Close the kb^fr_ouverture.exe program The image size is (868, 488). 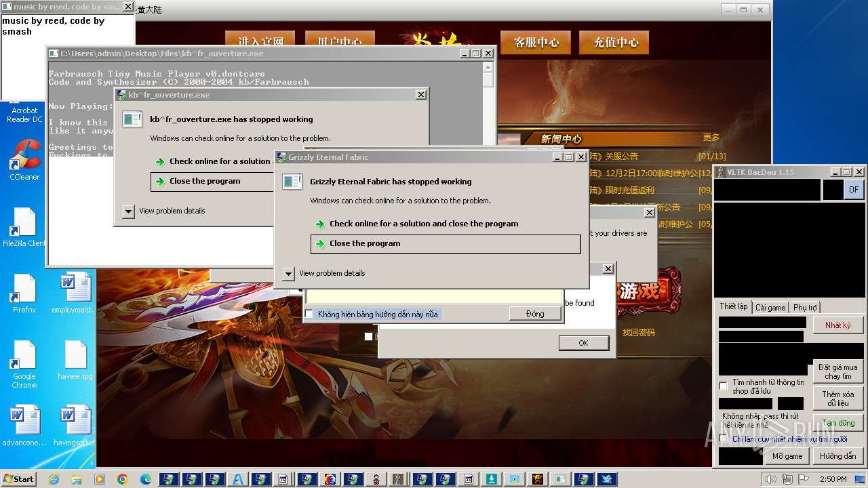pos(212,181)
